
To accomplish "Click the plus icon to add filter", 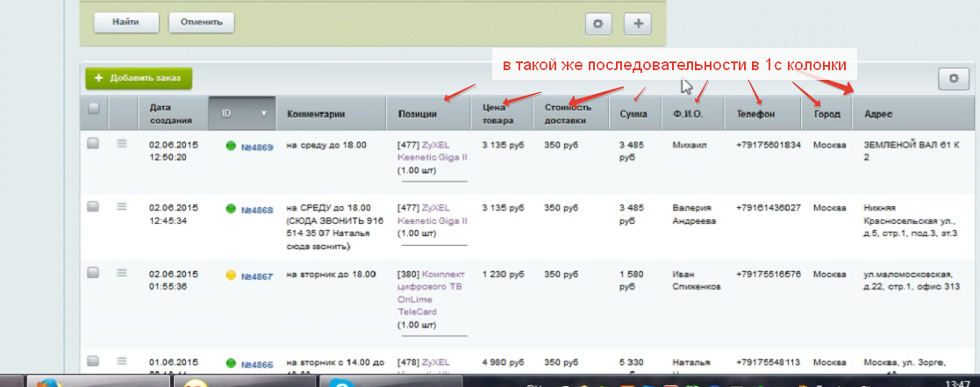I will coord(638,24).
